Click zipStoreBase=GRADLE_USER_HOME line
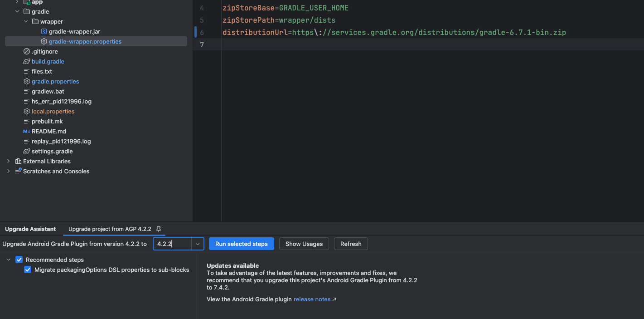 [286, 8]
